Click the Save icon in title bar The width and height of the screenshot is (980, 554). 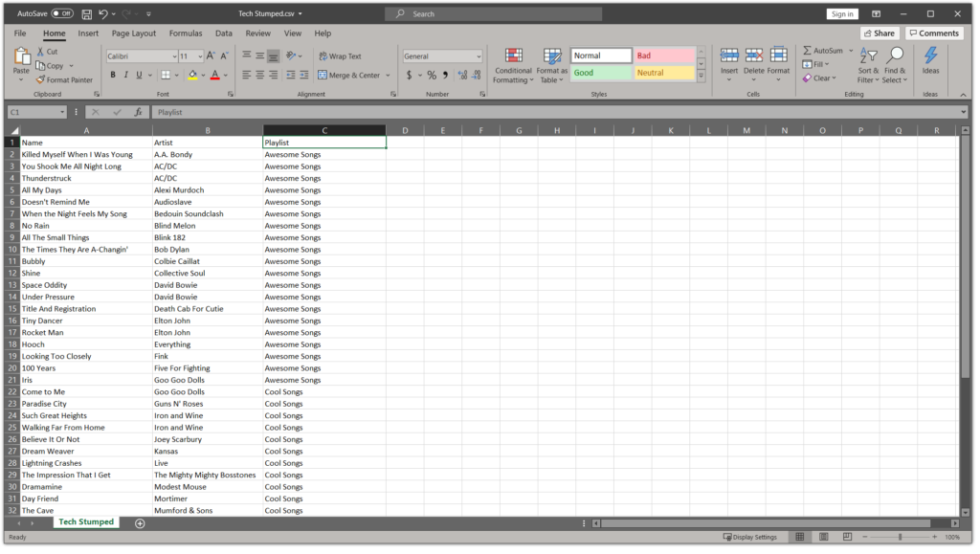[87, 13]
